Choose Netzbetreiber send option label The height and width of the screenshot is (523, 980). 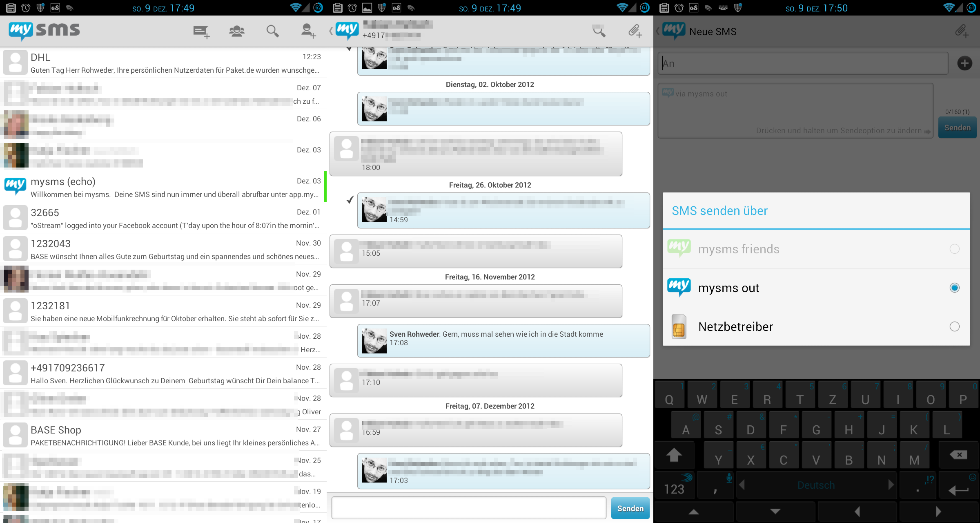(735, 326)
